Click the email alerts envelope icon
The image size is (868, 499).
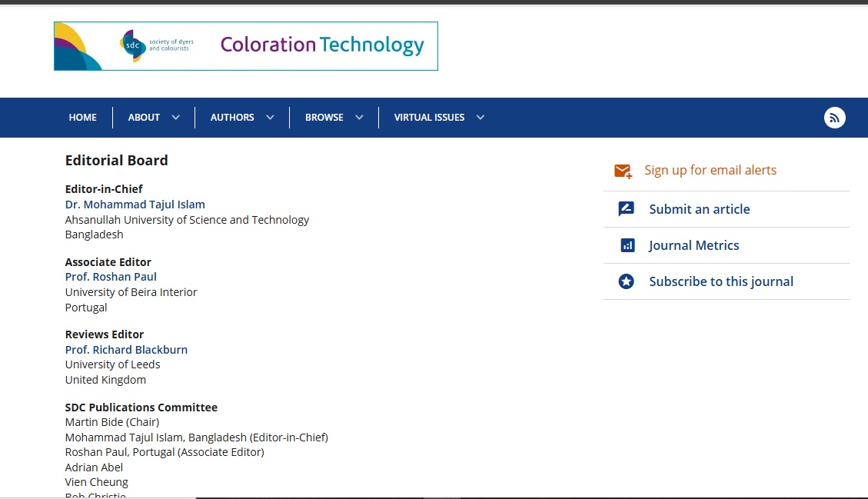(x=624, y=171)
